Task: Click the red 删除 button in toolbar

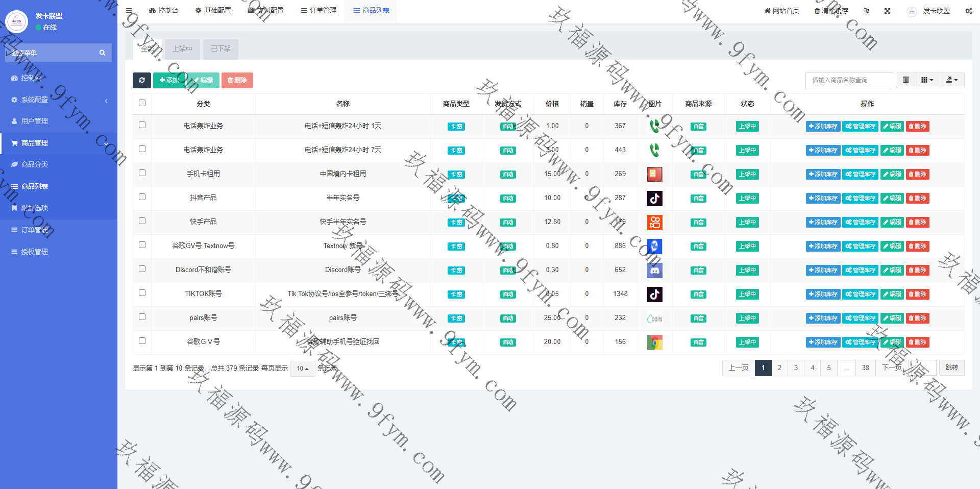Action: pyautogui.click(x=237, y=80)
